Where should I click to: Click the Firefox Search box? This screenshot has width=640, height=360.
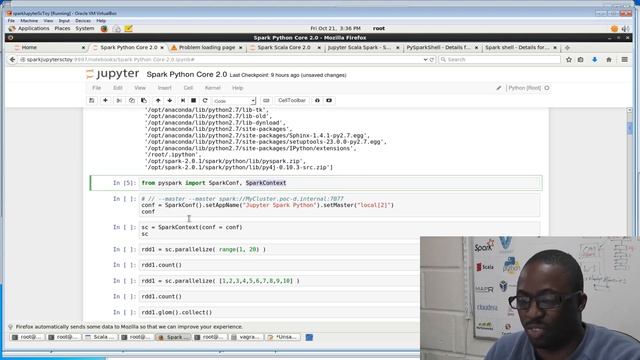[x=500, y=60]
